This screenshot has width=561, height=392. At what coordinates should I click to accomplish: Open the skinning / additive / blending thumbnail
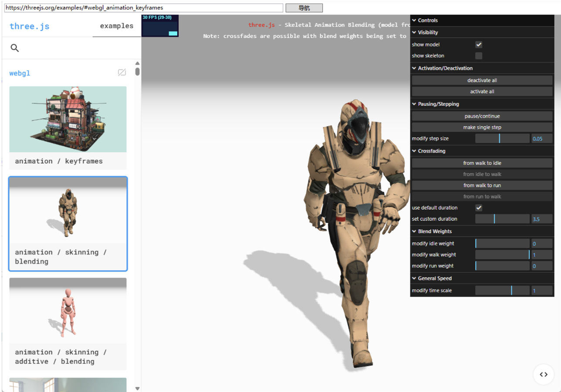pyautogui.click(x=68, y=311)
